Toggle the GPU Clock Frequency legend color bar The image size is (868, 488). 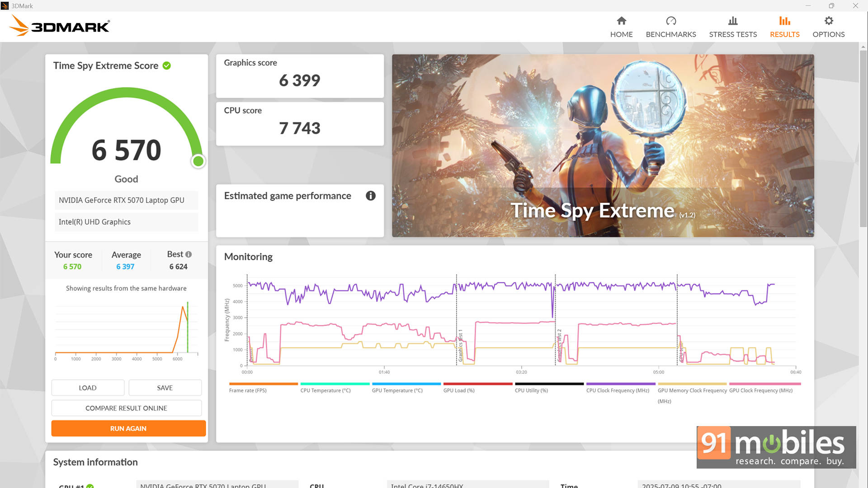tap(765, 384)
